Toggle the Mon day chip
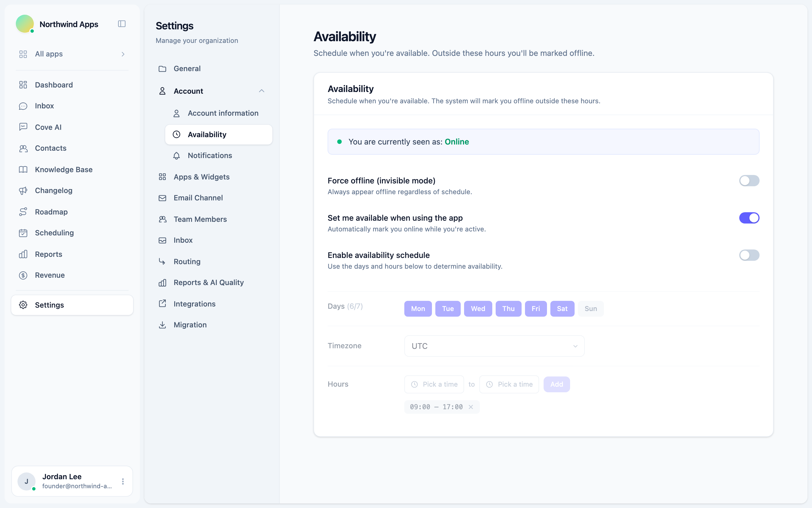This screenshot has height=508, width=812. (418, 308)
